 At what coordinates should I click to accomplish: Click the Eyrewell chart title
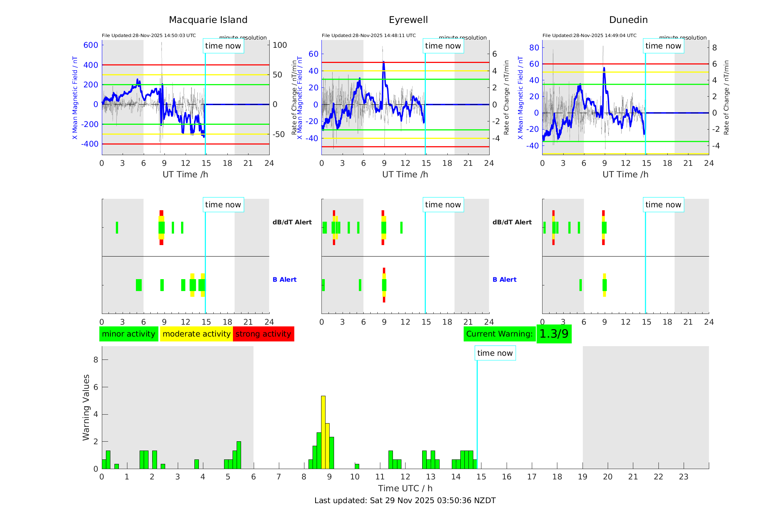pos(408,20)
